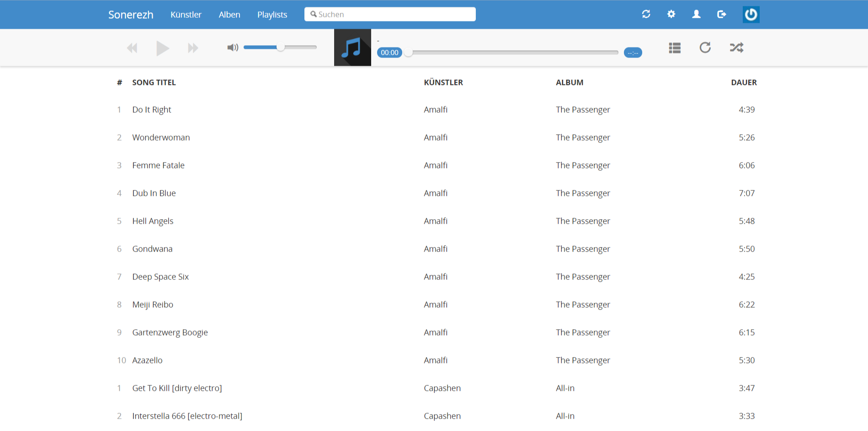
Task: Click the blue power logo icon
Action: click(751, 15)
